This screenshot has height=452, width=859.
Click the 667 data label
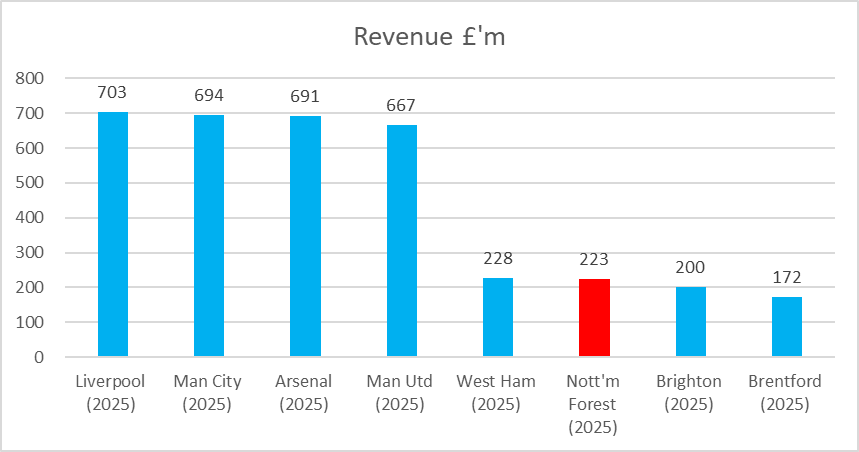401,105
